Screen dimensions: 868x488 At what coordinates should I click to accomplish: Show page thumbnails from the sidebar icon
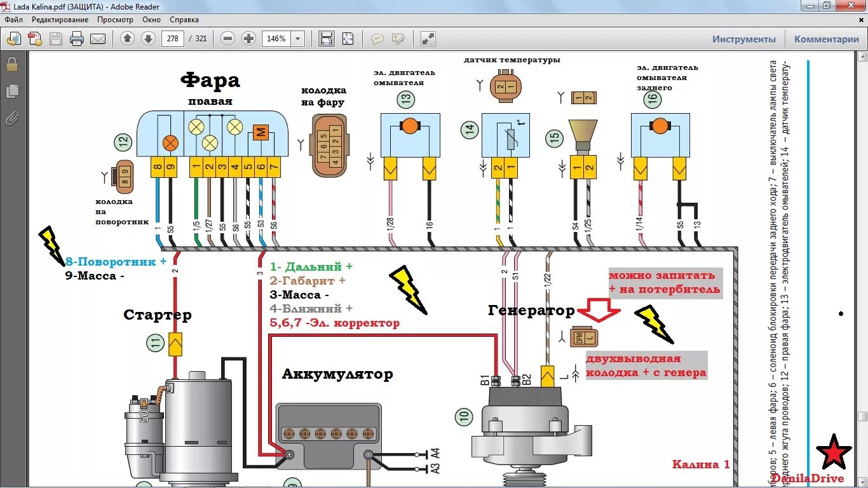(x=12, y=91)
